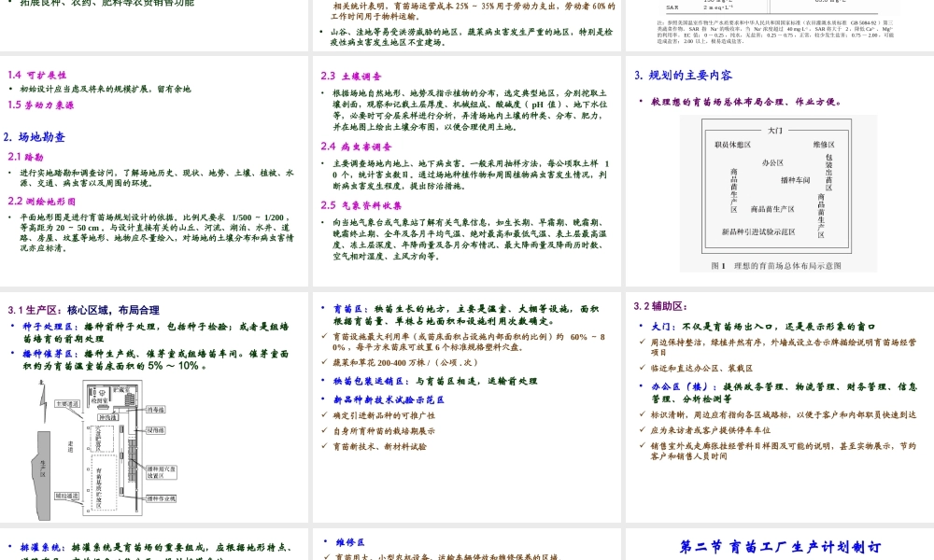Select the slide titled 3. 规划的主要内容
Screen dimensions: 934x560
pos(683,76)
